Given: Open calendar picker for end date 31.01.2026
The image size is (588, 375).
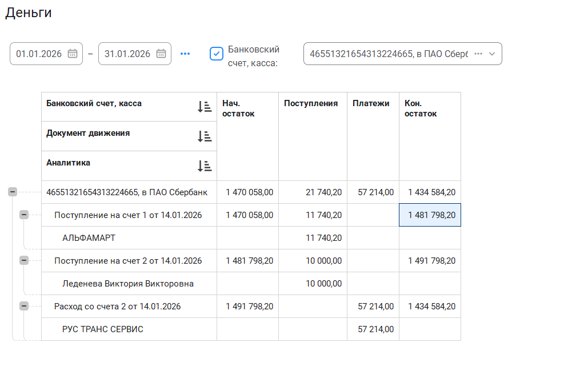Looking at the screenshot, I should (x=161, y=54).
